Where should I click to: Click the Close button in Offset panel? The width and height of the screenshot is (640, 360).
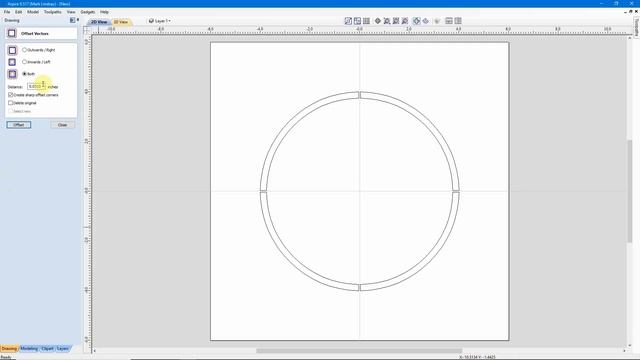click(x=62, y=125)
